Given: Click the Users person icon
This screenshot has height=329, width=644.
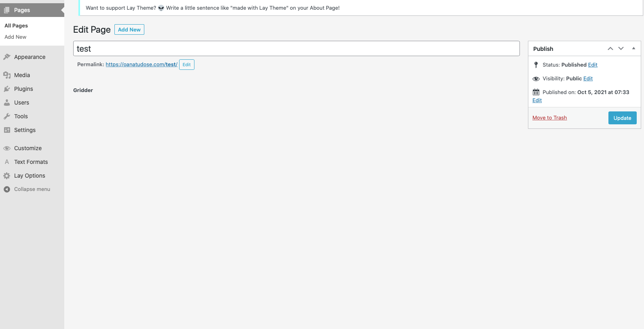Looking at the screenshot, I should pyautogui.click(x=7, y=103).
